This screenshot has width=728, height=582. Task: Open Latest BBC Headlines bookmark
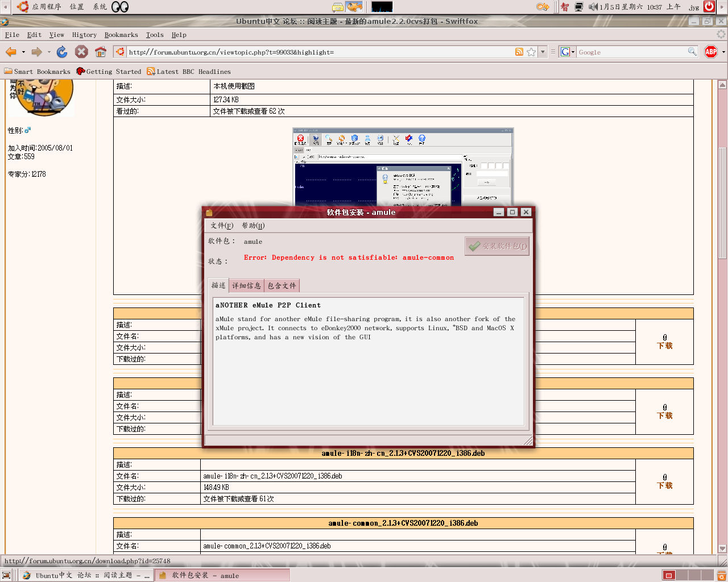(189, 72)
